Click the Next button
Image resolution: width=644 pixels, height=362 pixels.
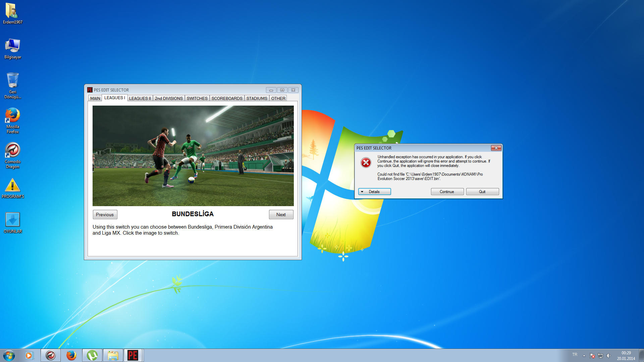point(281,215)
